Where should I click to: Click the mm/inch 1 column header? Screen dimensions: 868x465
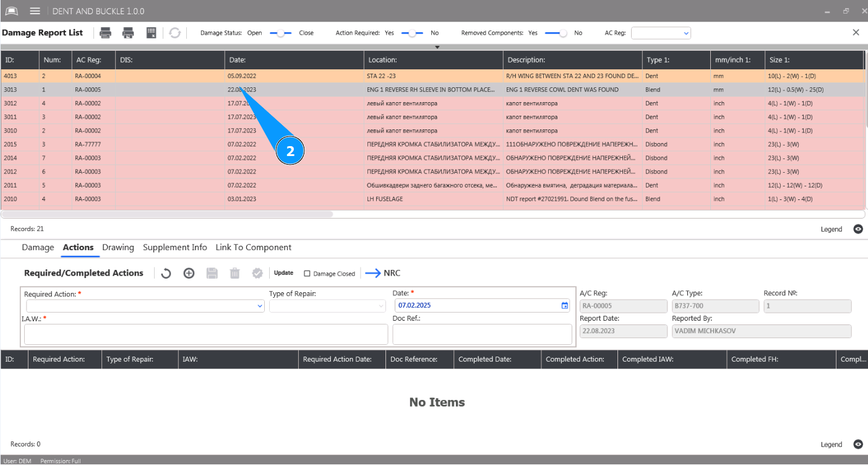[738, 60]
